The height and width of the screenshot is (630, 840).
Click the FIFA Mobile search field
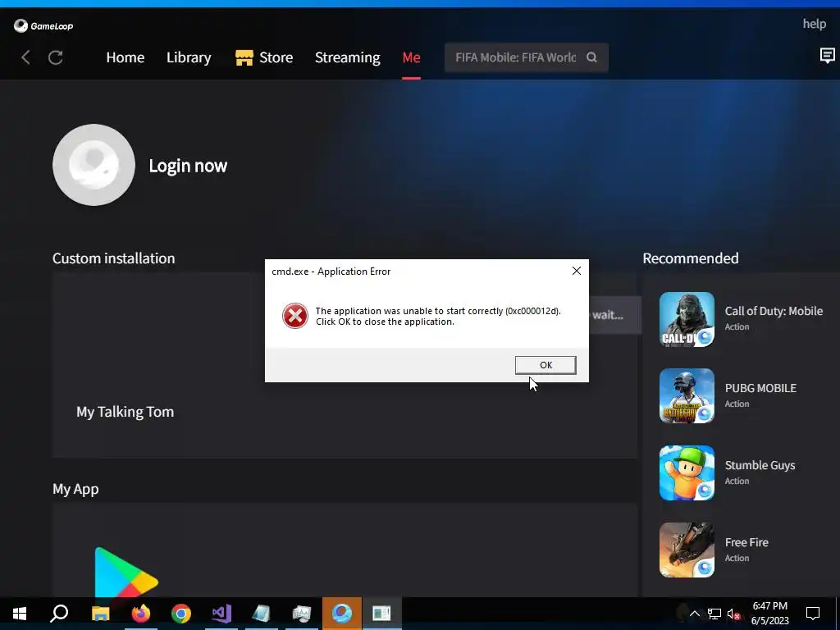click(526, 57)
